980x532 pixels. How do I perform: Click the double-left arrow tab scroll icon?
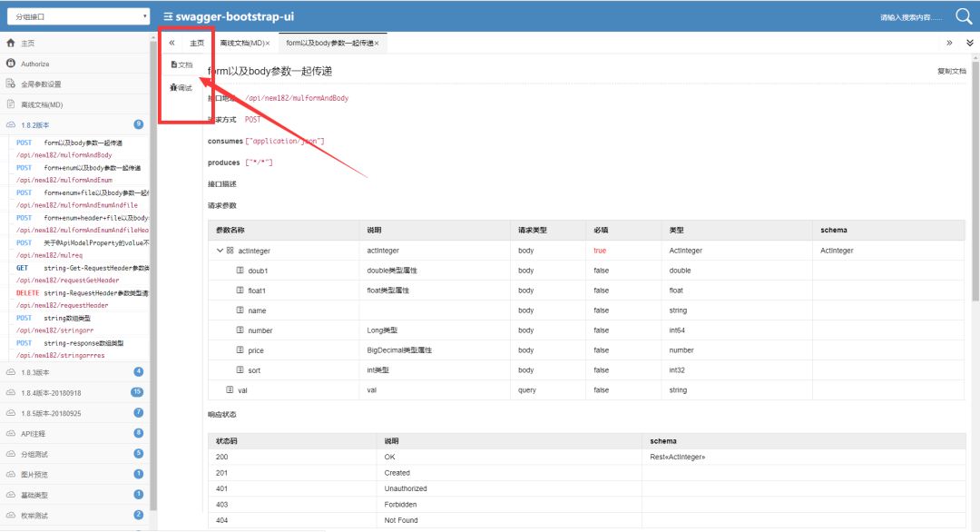(x=171, y=43)
